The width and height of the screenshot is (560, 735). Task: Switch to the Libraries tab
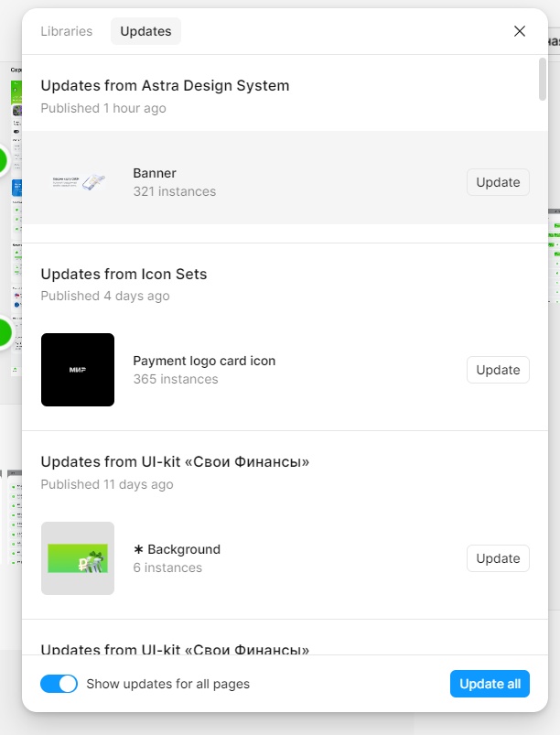tap(67, 31)
